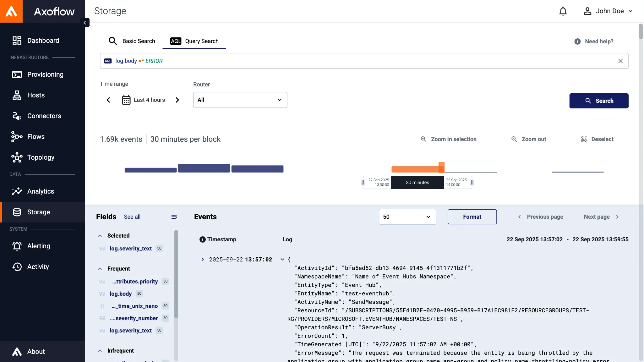Image resolution: width=644 pixels, height=362 pixels.
Task: Open Connectors from the sidebar
Action: coord(44,116)
